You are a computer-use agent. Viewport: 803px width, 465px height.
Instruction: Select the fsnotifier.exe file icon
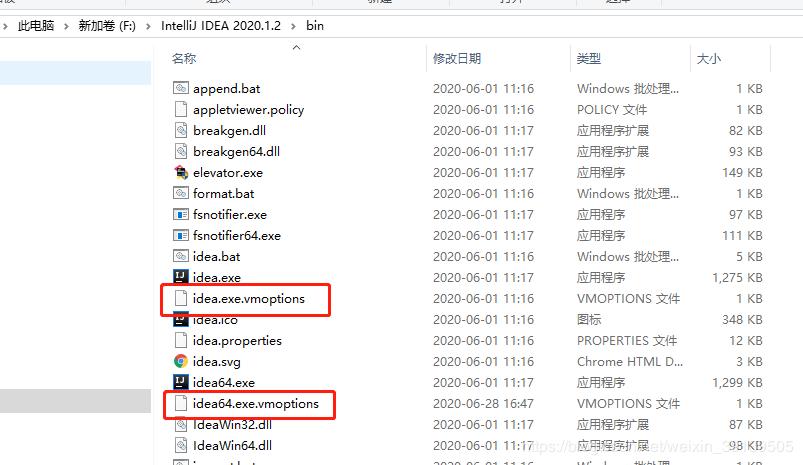click(x=181, y=215)
